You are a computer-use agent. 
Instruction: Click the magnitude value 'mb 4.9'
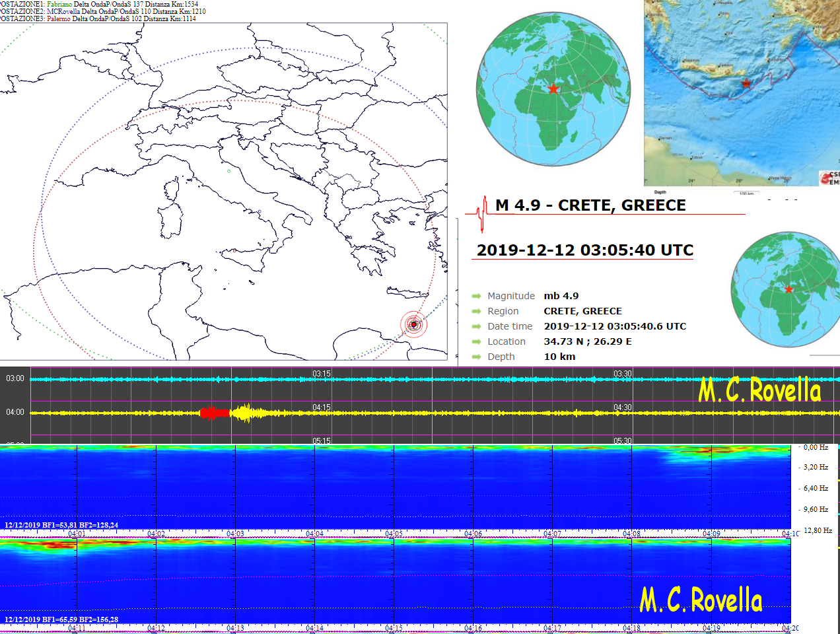(561, 296)
